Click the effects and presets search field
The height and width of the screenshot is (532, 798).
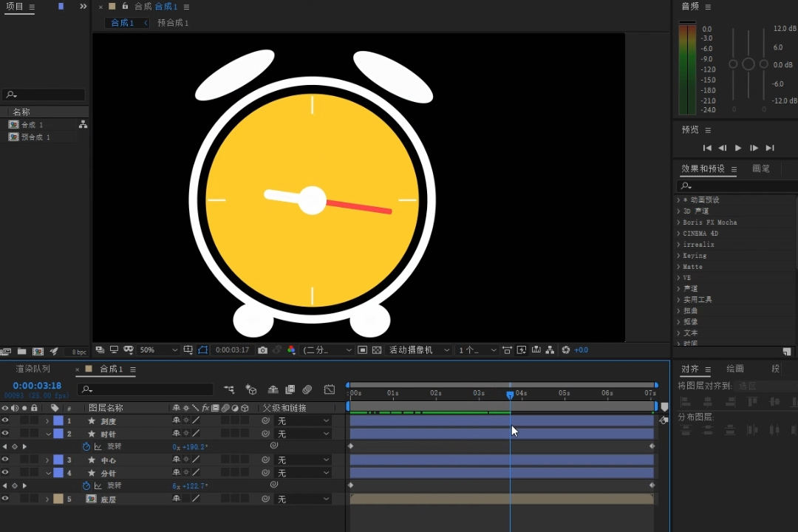737,185
